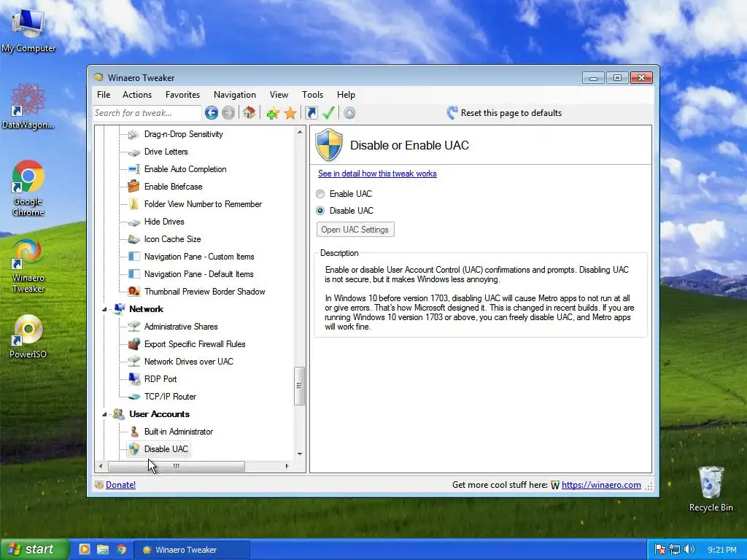Select Folder View Number to Remember
This screenshot has width=747, height=560.
point(203,204)
